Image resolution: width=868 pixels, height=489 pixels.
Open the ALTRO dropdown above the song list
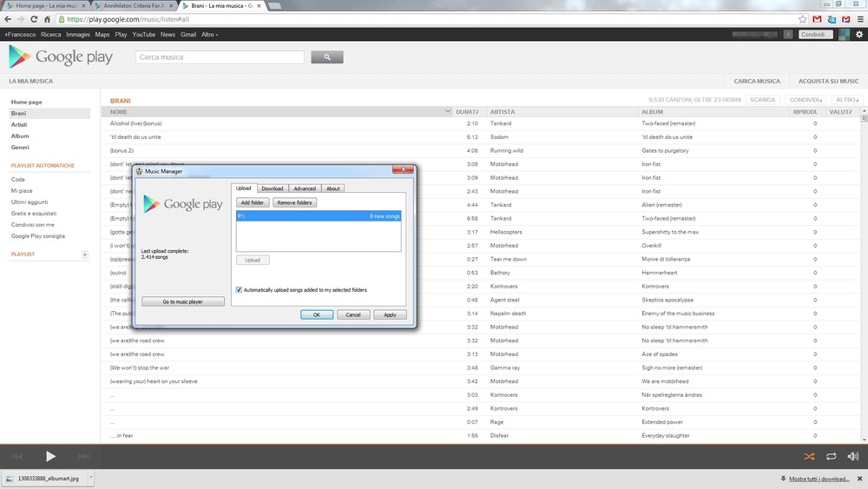click(846, 100)
